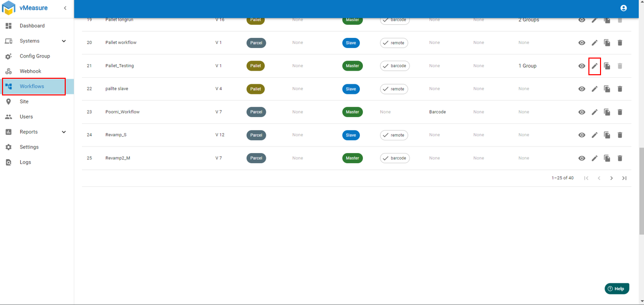Screen dimensions: 644x305
Task: Copy the Poorni_Workflow entry
Action: point(607,112)
